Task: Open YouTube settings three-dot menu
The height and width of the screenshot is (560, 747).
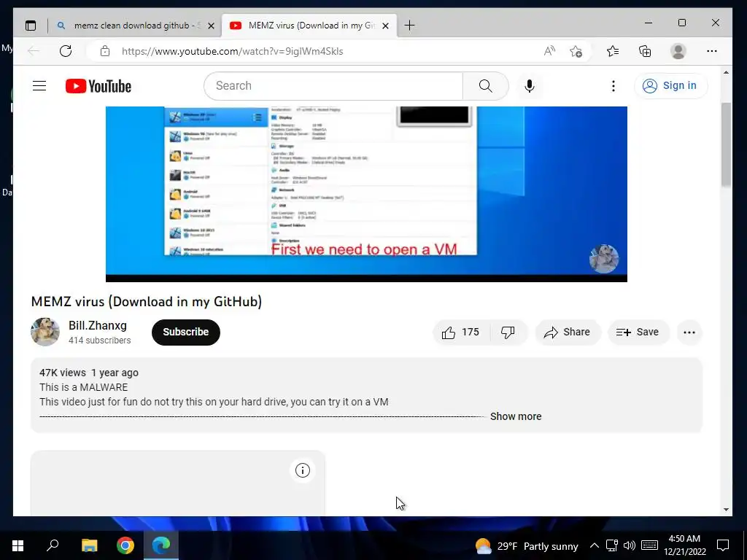Action: [x=613, y=86]
